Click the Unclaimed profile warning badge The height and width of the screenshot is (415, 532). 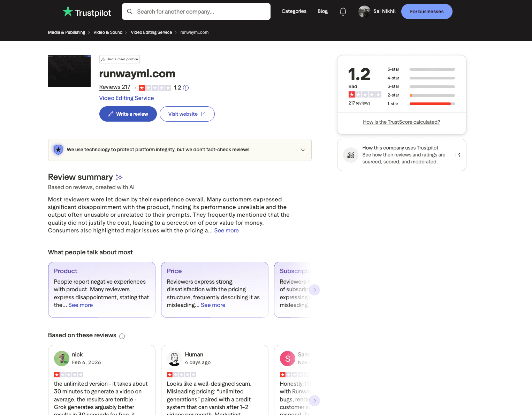pos(120,59)
